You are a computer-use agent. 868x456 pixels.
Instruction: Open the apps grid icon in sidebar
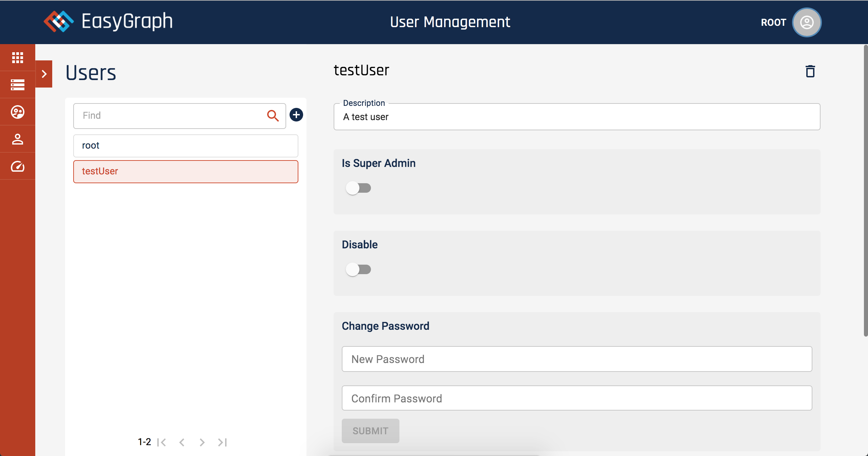coord(18,58)
